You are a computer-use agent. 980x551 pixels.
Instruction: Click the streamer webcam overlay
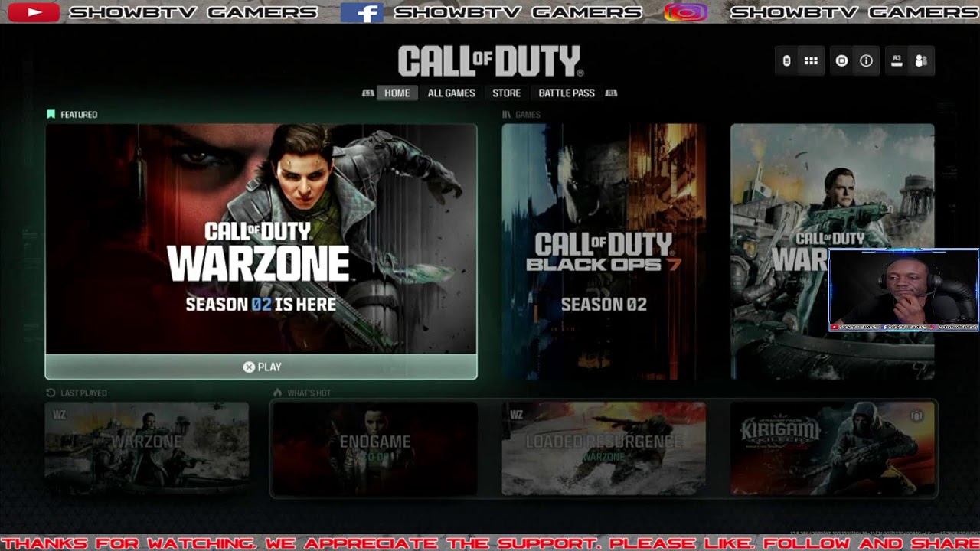click(x=903, y=290)
